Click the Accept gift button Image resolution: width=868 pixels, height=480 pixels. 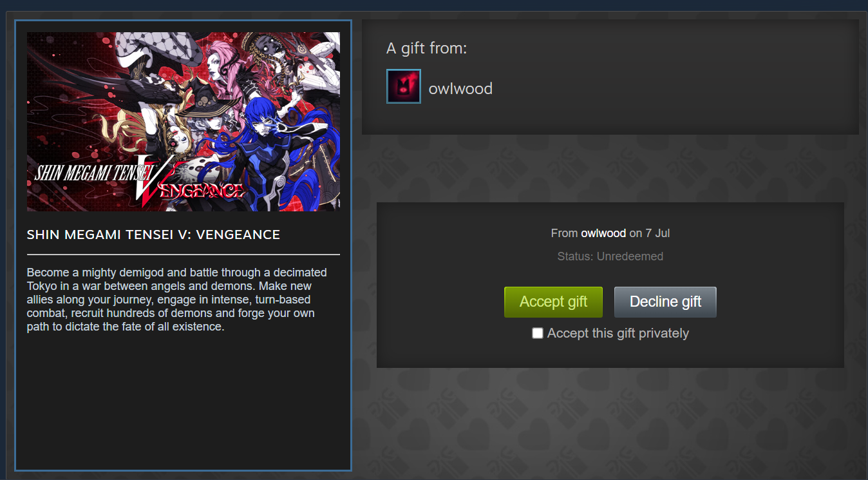tap(553, 302)
